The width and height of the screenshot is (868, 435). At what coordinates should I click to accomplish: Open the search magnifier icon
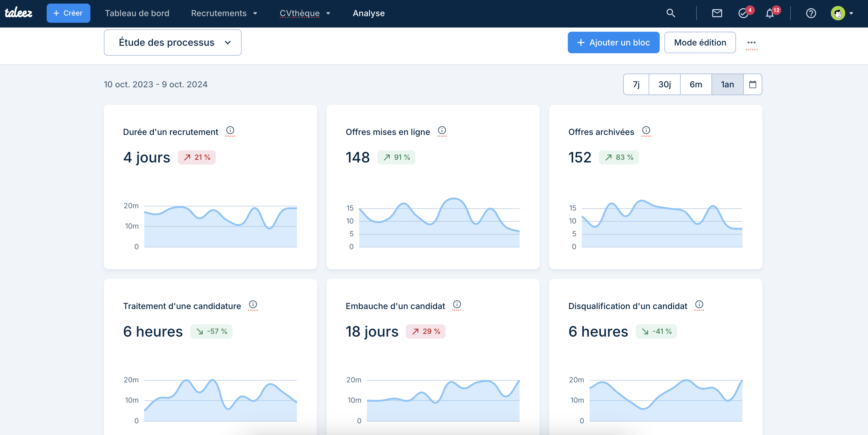click(x=670, y=13)
